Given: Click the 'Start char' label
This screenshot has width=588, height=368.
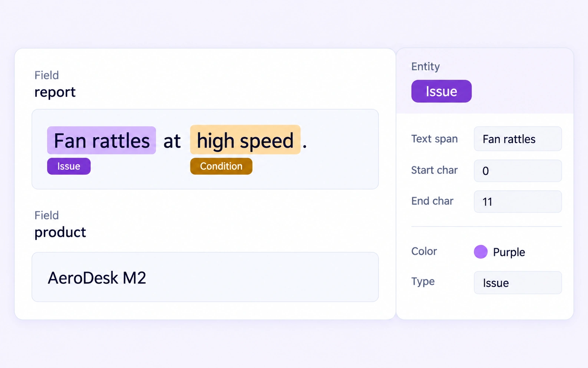Looking at the screenshot, I should (434, 170).
